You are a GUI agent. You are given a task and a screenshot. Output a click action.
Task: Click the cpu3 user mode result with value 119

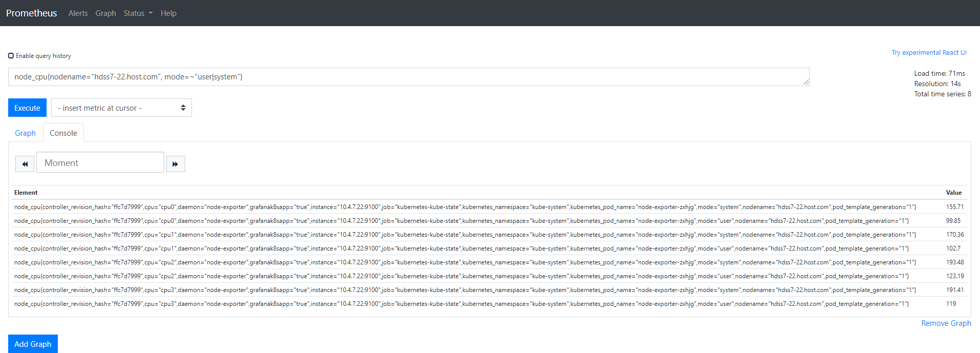[489, 304]
